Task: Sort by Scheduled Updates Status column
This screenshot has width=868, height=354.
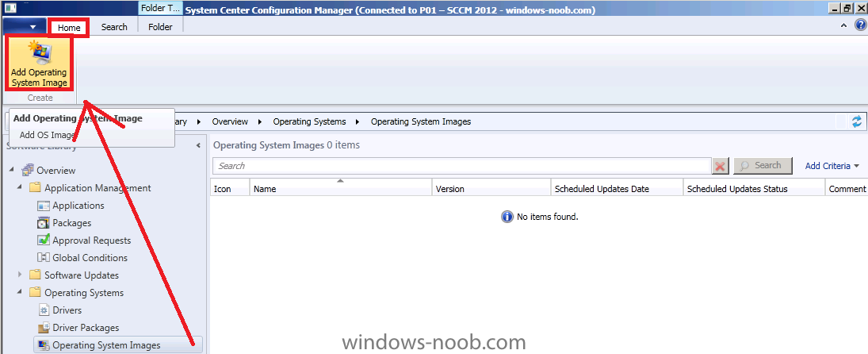Action: pos(753,189)
